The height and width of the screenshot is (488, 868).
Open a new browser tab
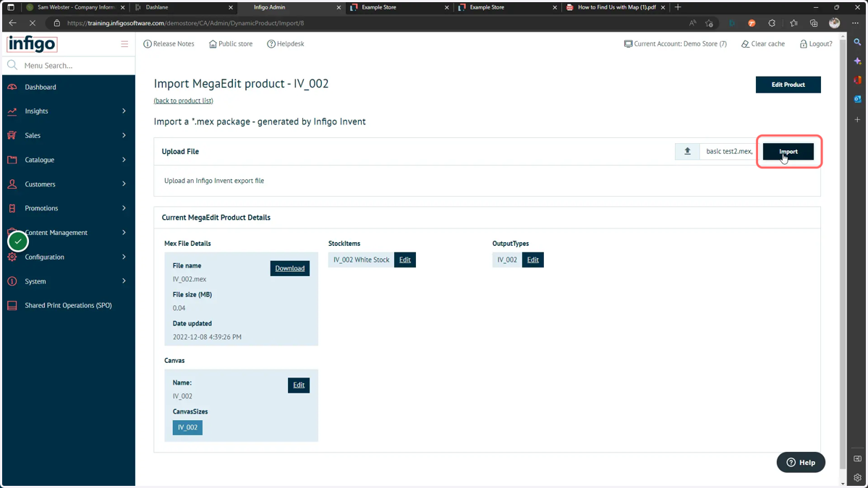678,7
